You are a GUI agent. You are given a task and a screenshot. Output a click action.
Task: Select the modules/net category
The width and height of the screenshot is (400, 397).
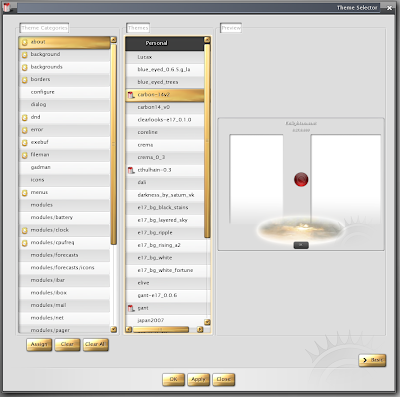tap(64, 318)
